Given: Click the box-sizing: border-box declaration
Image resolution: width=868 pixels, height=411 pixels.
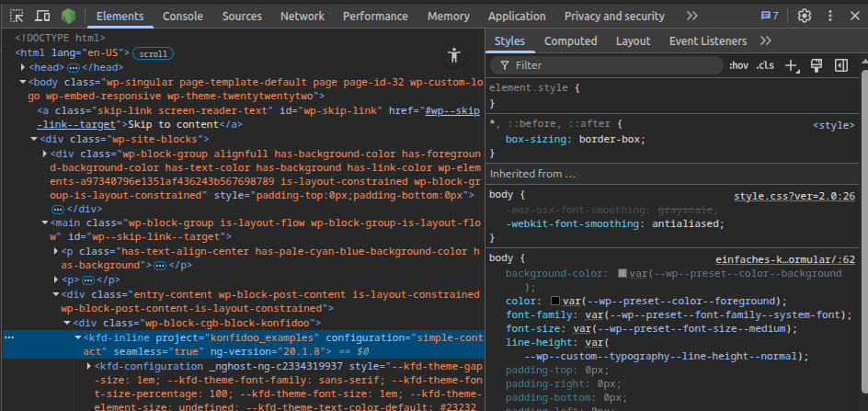Looking at the screenshot, I should (576, 140).
